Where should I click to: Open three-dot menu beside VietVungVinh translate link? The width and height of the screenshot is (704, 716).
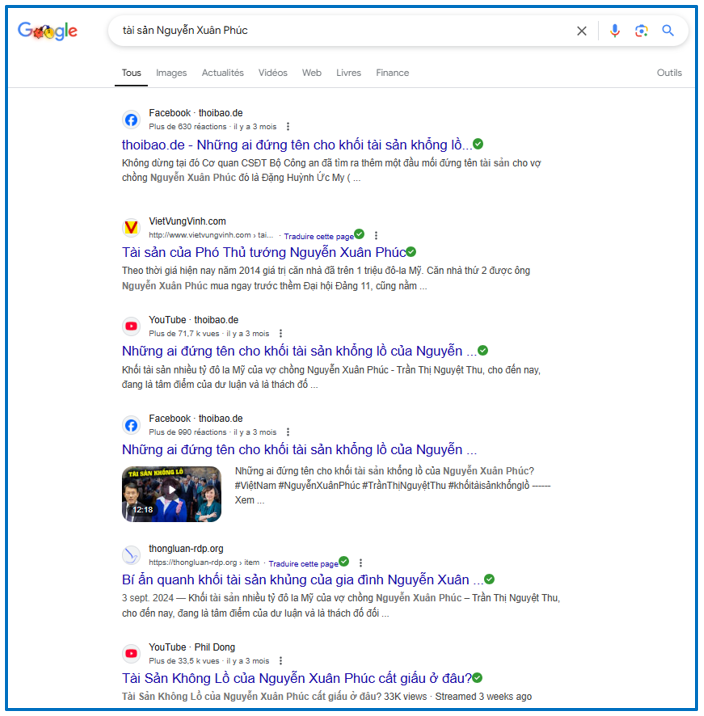pyautogui.click(x=376, y=236)
